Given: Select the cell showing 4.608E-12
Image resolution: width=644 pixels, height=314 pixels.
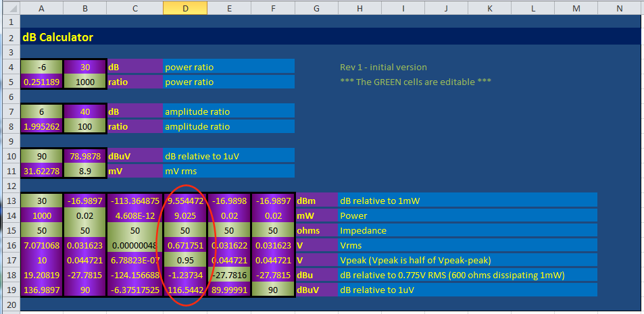Looking at the screenshot, I should pos(135,215).
